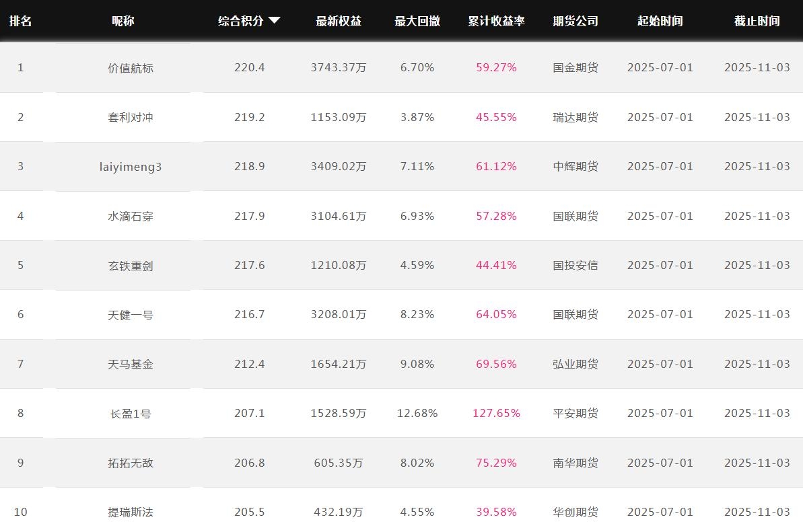Click the 期货公司 column header
The image size is (803, 532).
click(575, 21)
